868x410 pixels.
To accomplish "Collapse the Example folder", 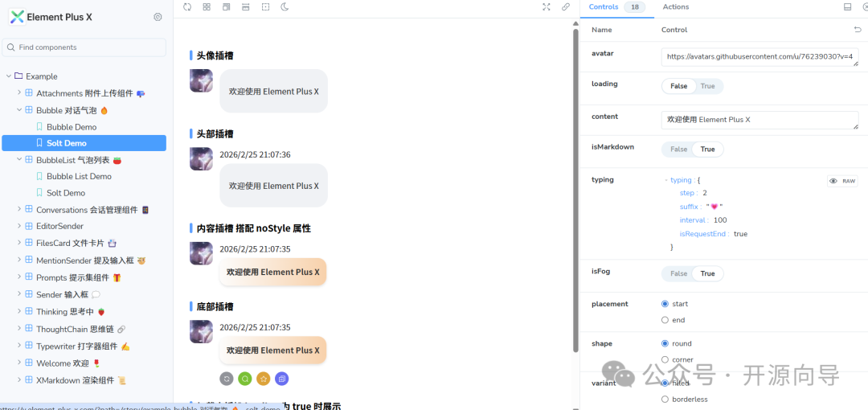I will tap(9, 76).
